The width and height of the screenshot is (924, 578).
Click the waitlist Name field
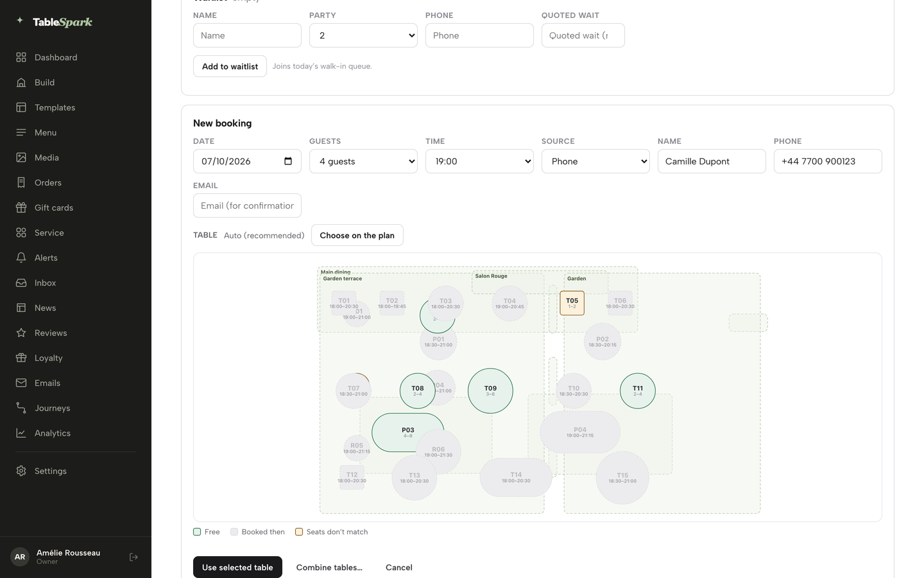pyautogui.click(x=247, y=35)
